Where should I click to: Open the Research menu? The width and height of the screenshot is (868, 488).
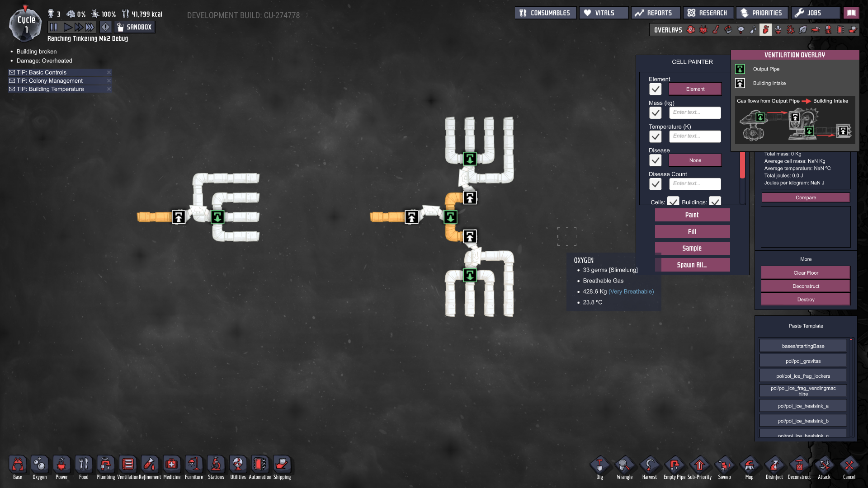tap(708, 13)
